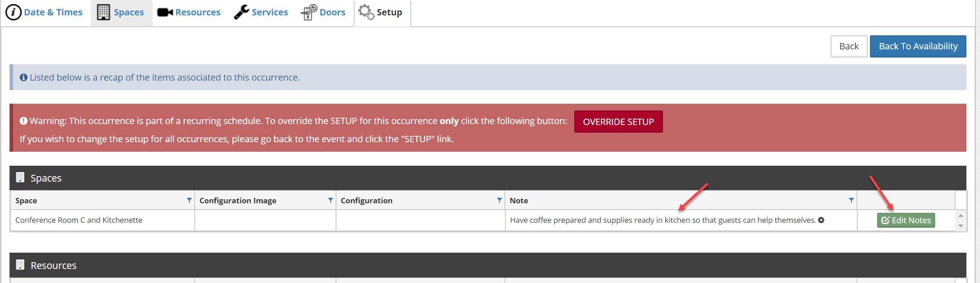Switch to the Services tab
The height and width of the screenshot is (283, 980).
[261, 12]
